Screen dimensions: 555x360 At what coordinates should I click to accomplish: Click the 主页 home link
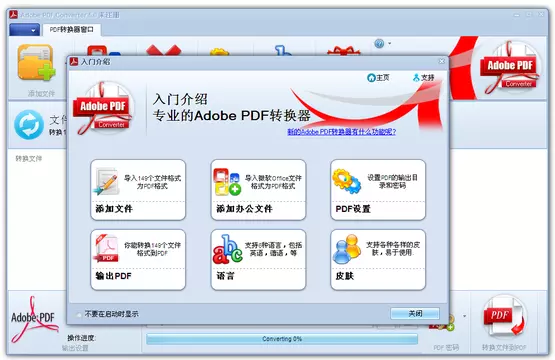coord(378,78)
